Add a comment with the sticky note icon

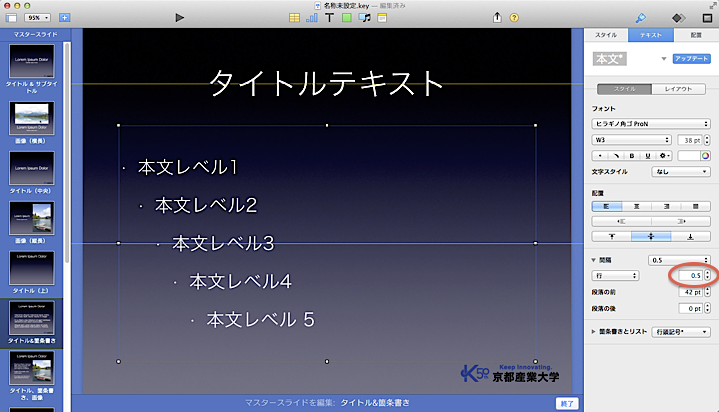(x=382, y=18)
